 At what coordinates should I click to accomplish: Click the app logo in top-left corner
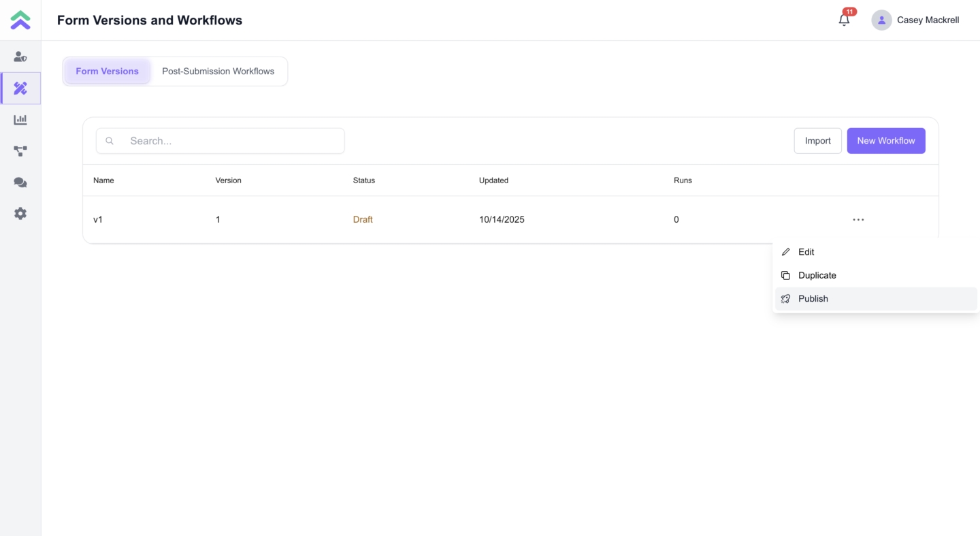20,20
